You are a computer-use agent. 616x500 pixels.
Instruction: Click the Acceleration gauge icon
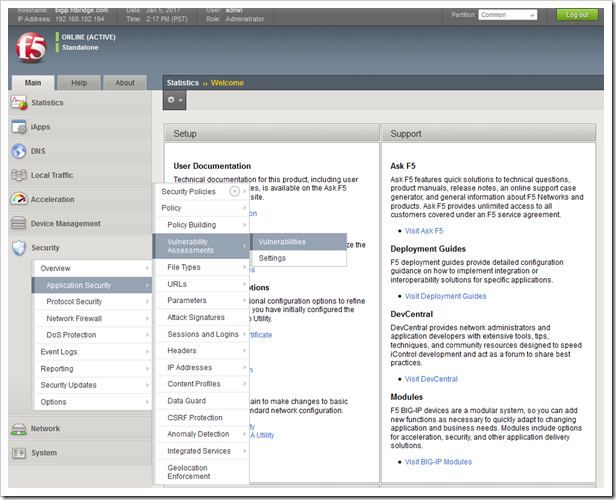pyautogui.click(x=19, y=199)
